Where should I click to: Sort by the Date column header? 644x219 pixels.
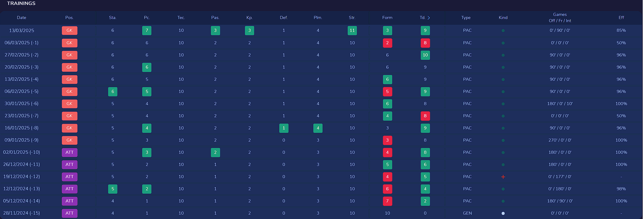click(22, 17)
